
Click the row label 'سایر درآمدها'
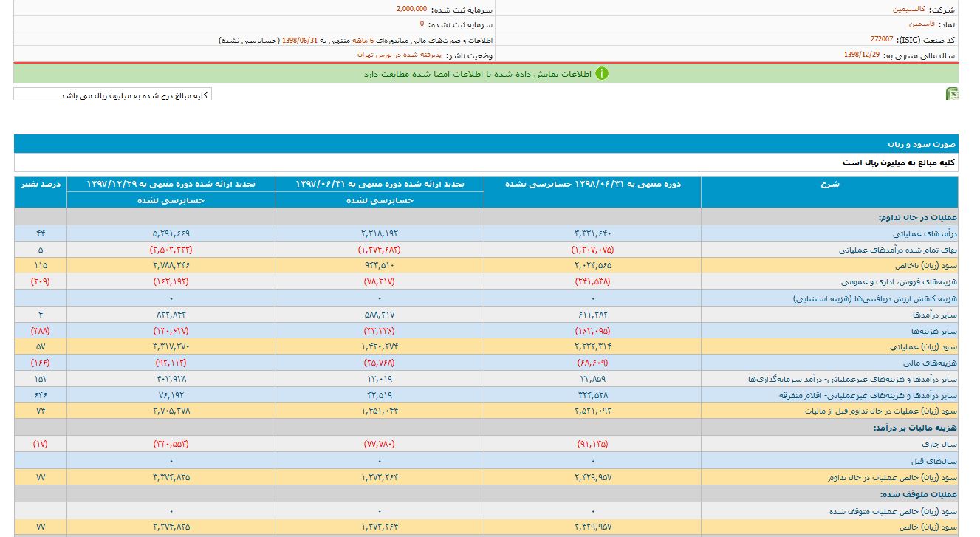[x=934, y=315]
